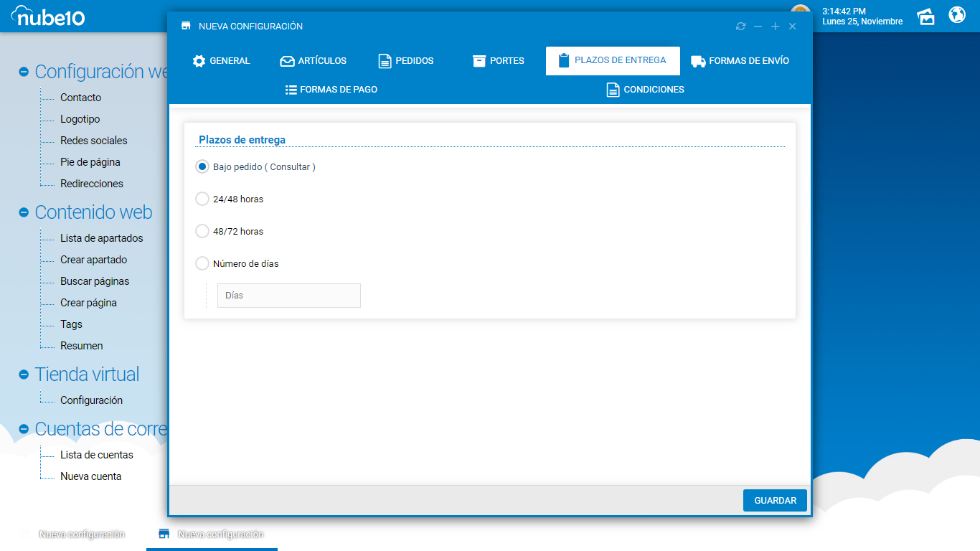Choose the 48/72 horas delivery option
The height and width of the screenshot is (551, 980).
202,231
